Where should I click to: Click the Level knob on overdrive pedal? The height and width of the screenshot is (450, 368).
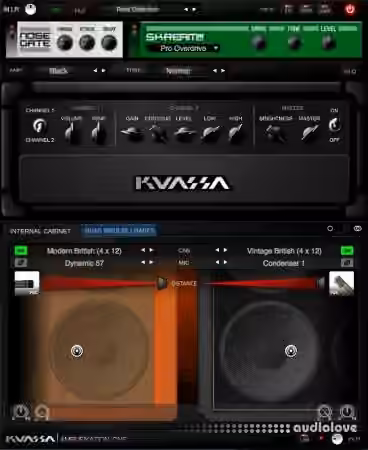328,43
